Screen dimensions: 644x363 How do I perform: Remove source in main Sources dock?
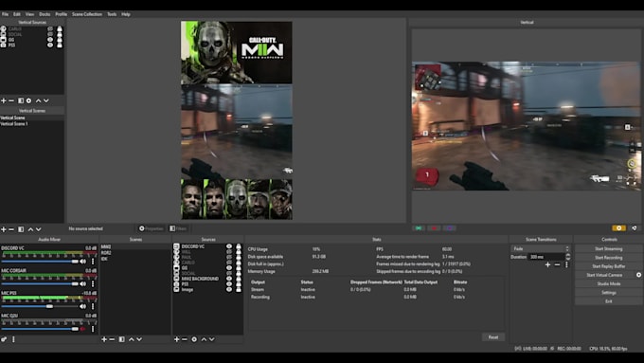pos(185,339)
